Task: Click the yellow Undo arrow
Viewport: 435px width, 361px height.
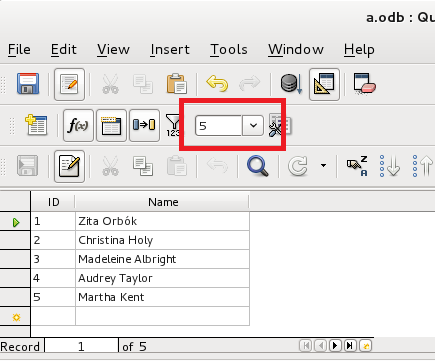Action: pyautogui.click(x=217, y=83)
